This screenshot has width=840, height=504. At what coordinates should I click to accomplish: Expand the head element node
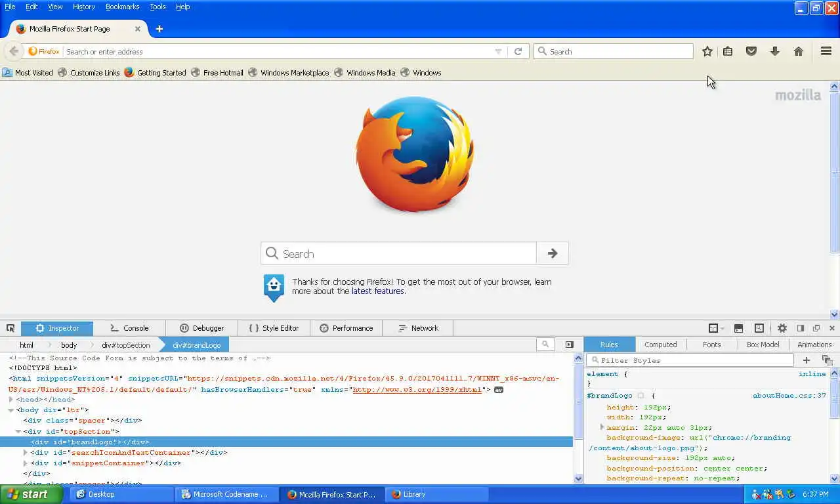coord(10,399)
